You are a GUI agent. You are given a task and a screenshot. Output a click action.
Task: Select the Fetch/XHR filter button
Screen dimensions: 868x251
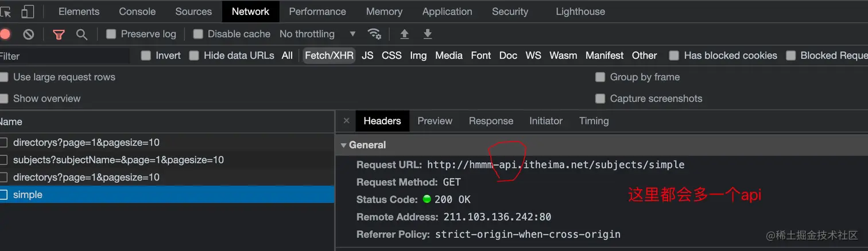[330, 56]
